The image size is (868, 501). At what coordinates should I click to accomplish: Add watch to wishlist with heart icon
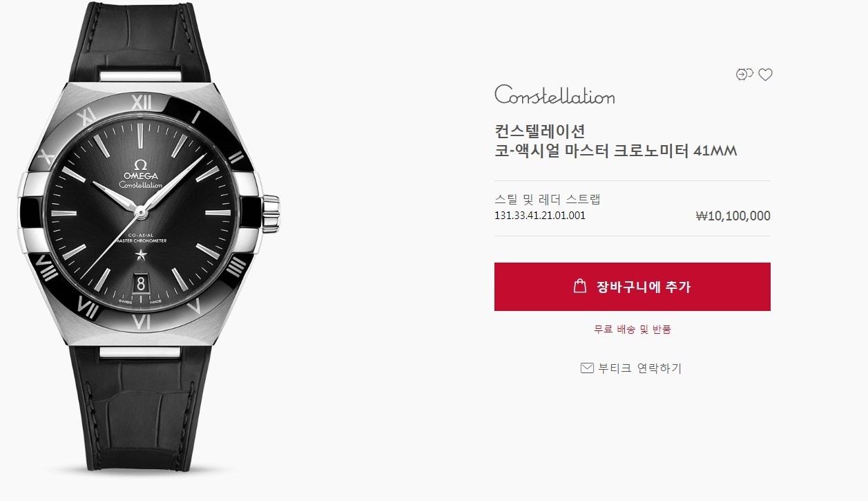coord(765,75)
